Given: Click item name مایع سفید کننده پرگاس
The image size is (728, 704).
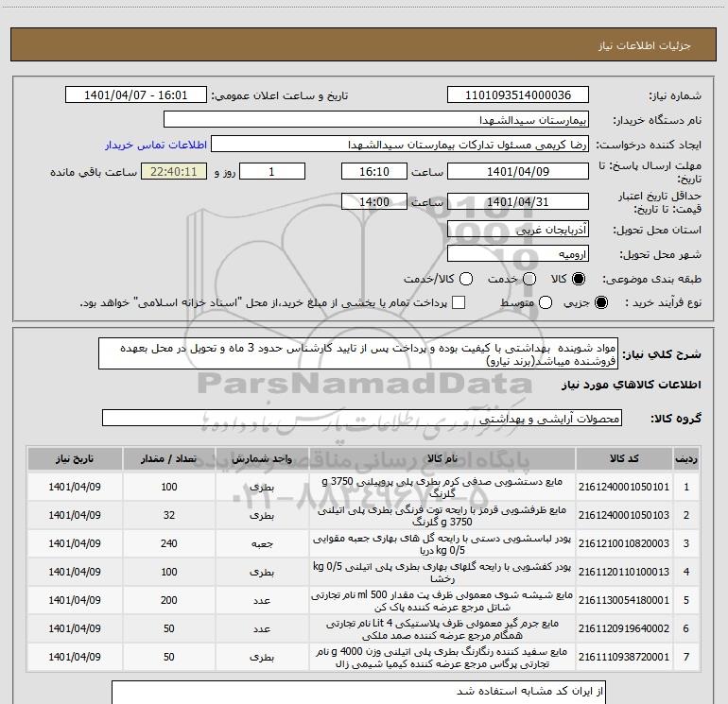Looking at the screenshot, I should tap(442, 657).
